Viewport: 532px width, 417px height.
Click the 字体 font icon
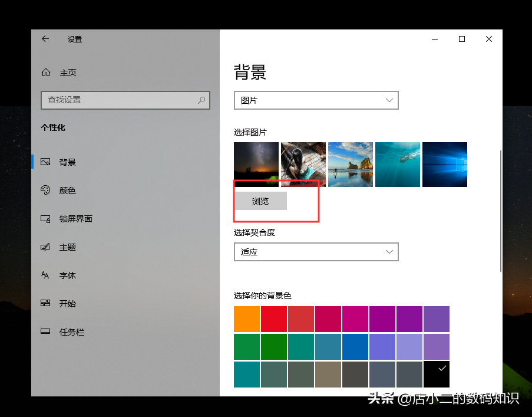coord(45,275)
